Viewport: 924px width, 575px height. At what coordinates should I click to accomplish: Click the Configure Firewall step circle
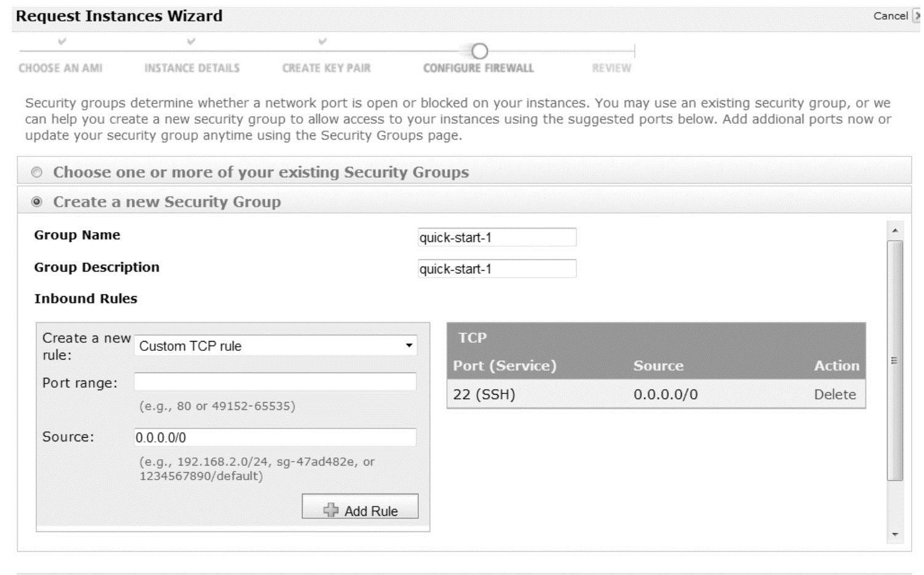point(479,51)
